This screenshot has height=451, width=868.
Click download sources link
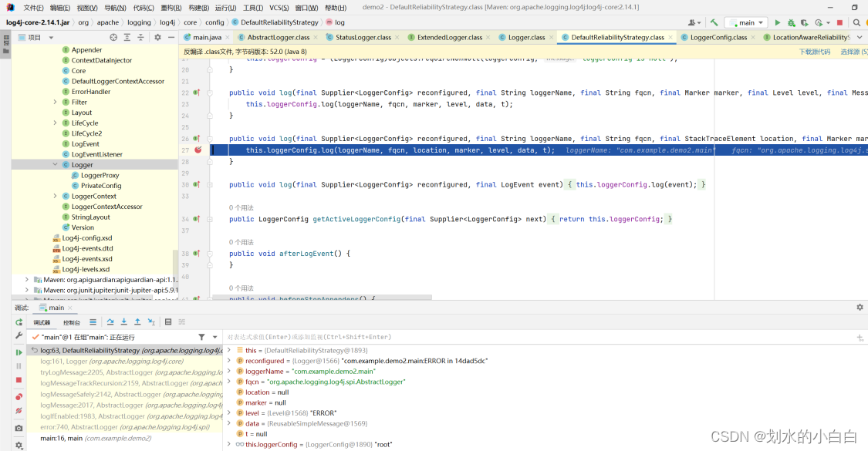pyautogui.click(x=814, y=52)
